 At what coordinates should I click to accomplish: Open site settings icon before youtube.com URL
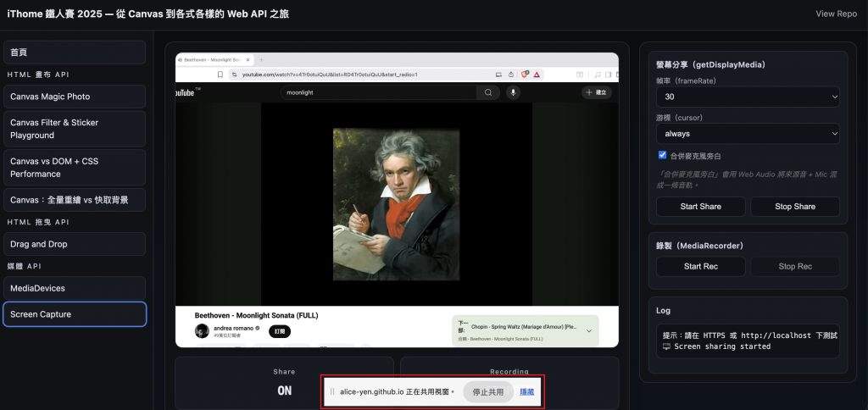(x=235, y=75)
